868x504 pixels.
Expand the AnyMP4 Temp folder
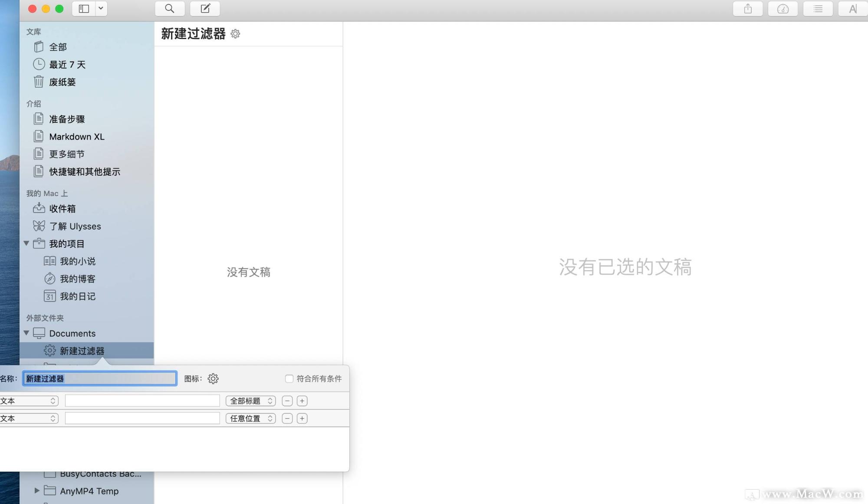click(36, 491)
